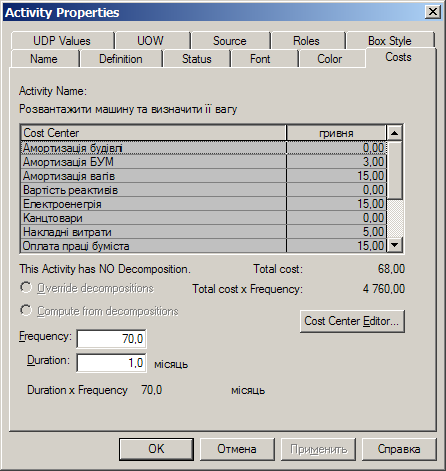Click the гривня column header

pos(336,133)
